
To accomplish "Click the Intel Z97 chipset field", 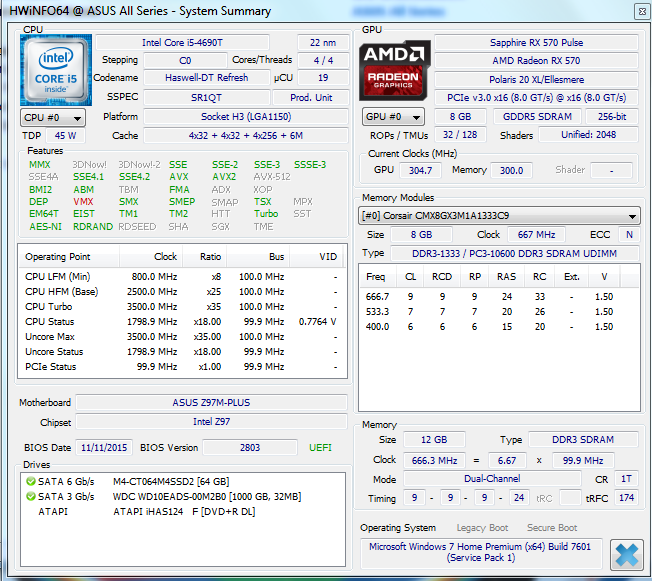I will point(211,422).
